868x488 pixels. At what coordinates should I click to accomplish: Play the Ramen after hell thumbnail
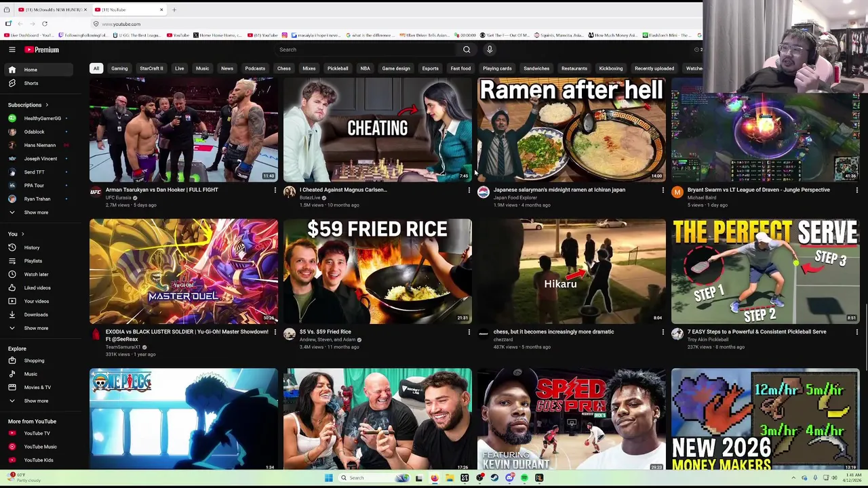[571, 129]
